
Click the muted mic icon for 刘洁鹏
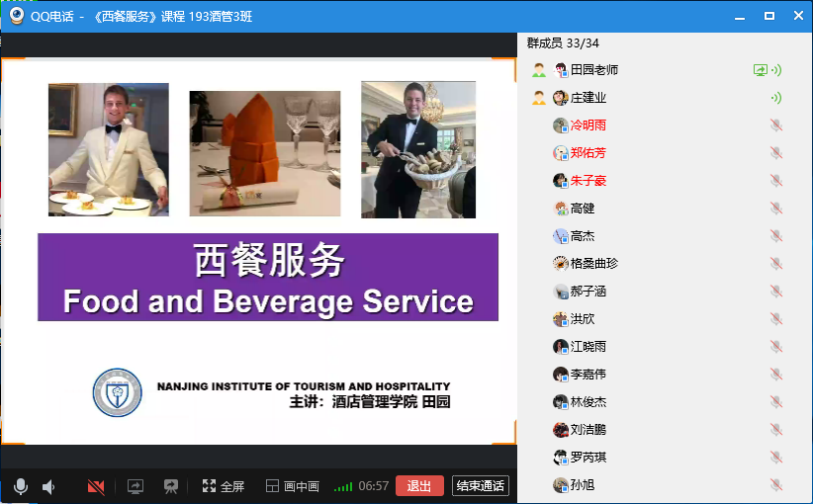[x=776, y=430]
